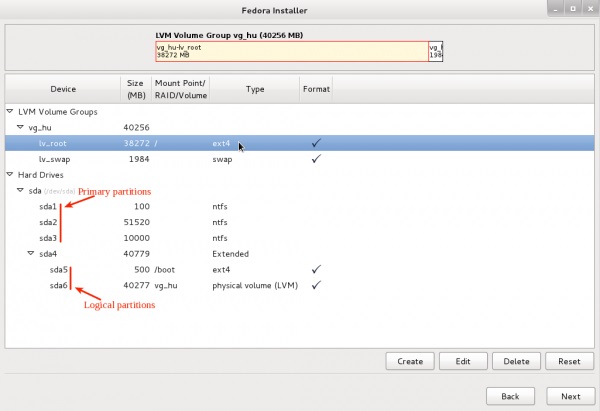Collapse the vg_hu volume group node

20,127
